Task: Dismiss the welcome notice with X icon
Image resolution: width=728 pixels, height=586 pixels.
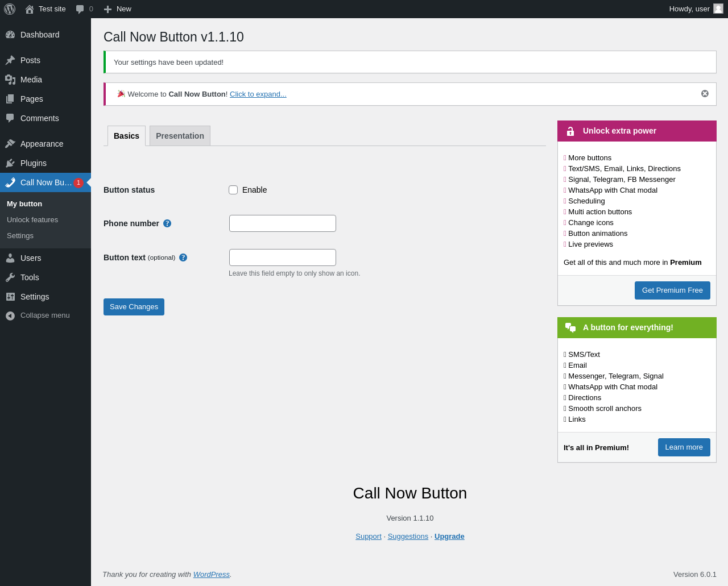Action: point(705,94)
